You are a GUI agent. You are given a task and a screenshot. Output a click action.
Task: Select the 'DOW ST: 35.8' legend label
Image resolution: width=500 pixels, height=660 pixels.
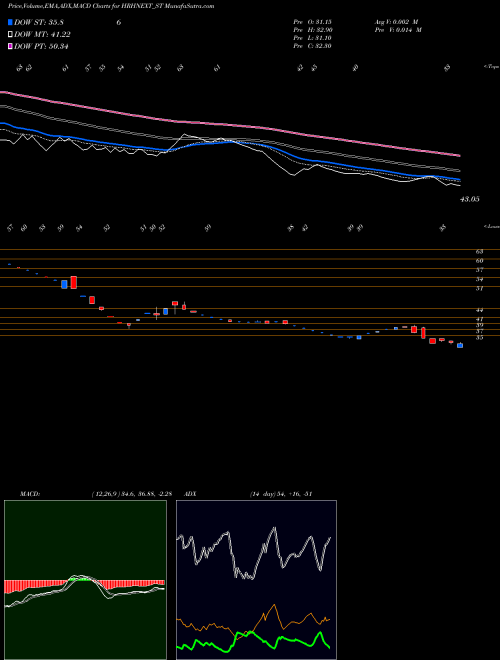point(39,22)
